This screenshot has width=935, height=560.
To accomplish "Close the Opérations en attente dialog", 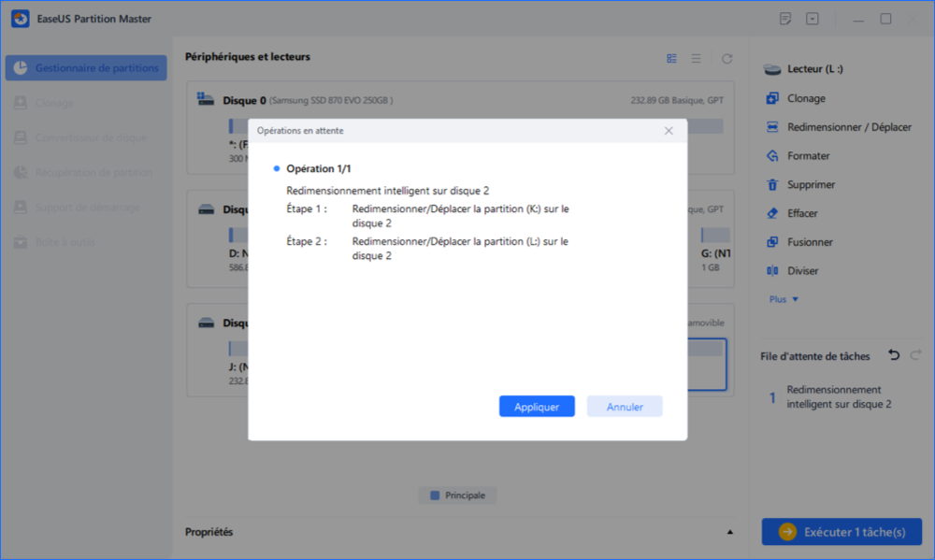I will click(669, 131).
